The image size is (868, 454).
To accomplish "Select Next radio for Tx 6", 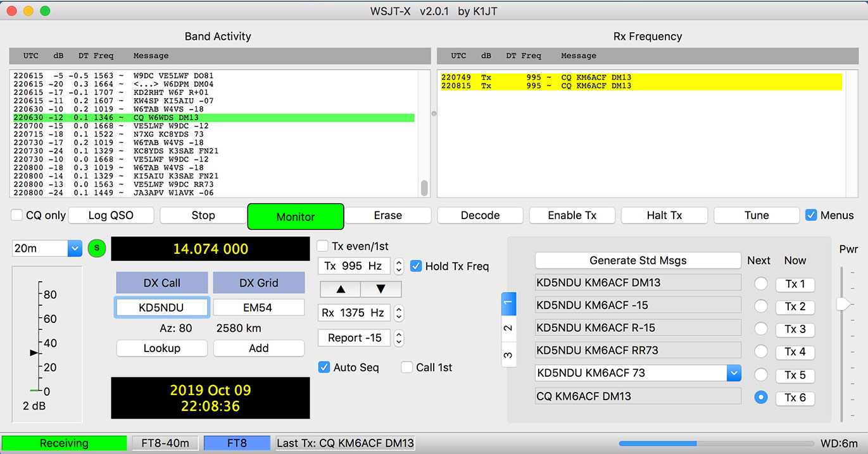I will pos(761,397).
